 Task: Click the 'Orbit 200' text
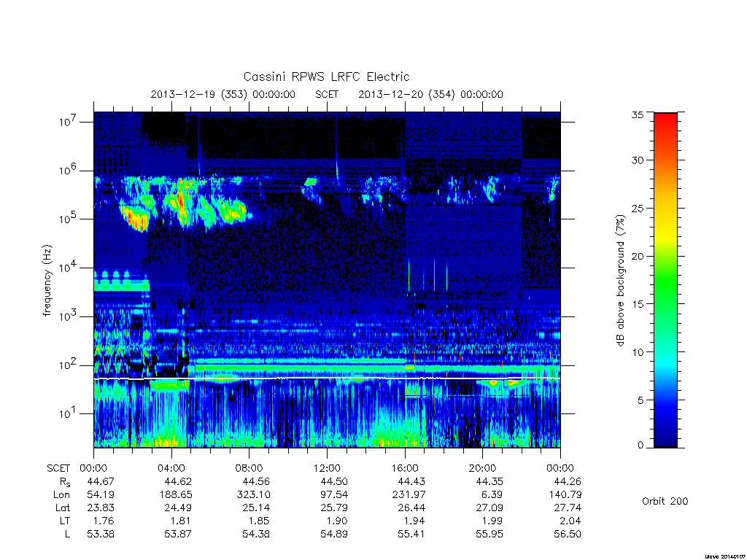coord(665,501)
